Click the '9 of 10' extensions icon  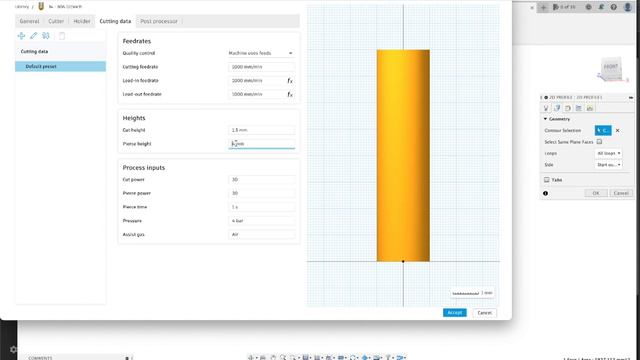point(563,7)
